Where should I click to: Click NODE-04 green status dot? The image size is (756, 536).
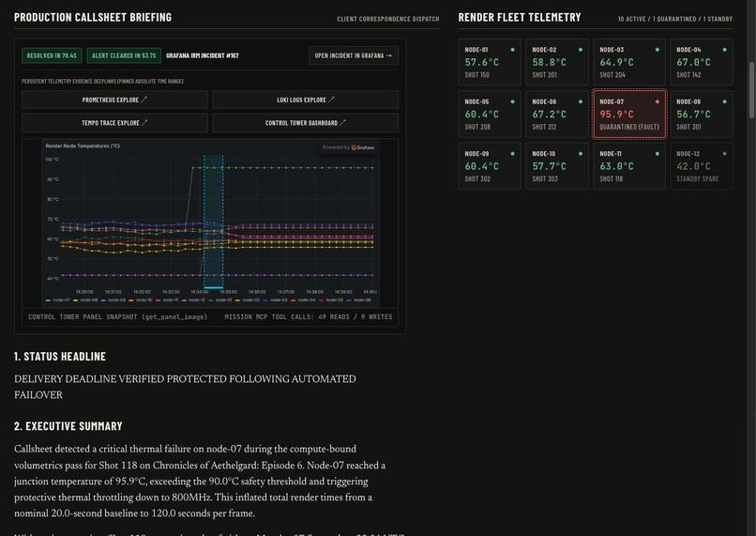[725, 50]
